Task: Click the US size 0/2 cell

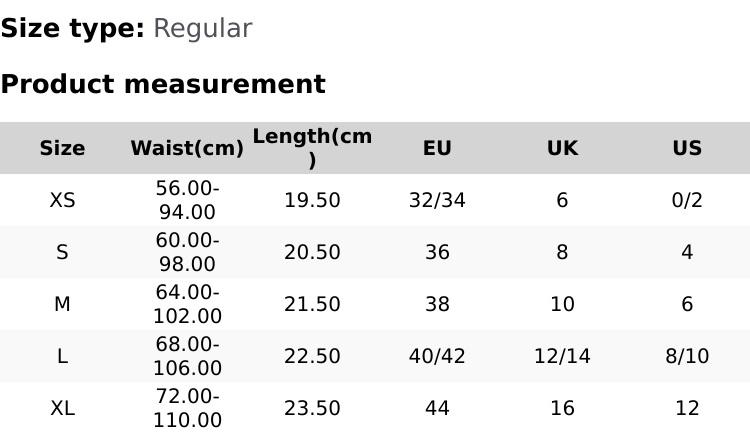Action: click(x=687, y=200)
